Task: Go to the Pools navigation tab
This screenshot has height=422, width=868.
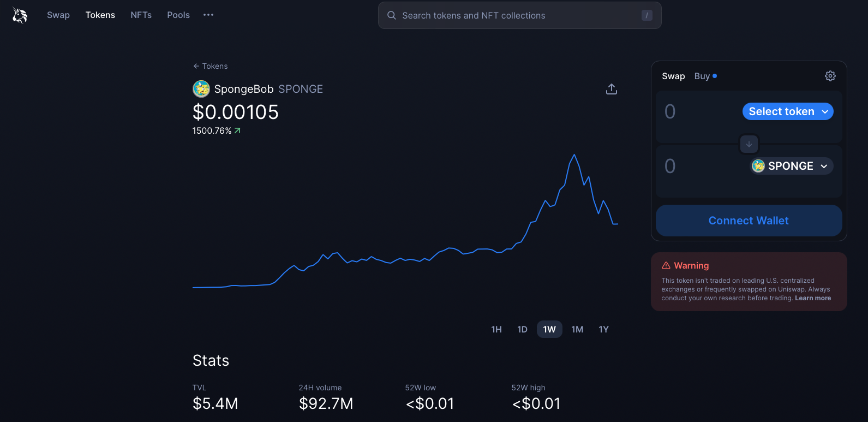Action: pyautogui.click(x=178, y=15)
